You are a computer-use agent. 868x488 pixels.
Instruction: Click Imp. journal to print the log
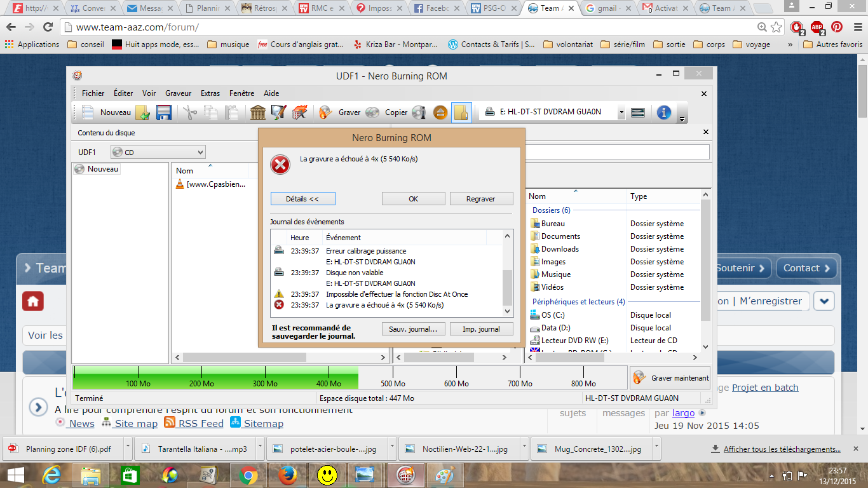[481, 329]
